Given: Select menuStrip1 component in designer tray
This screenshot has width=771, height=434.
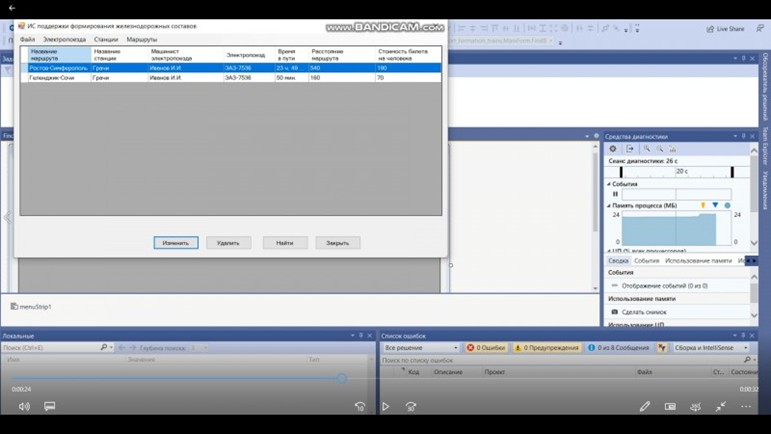Looking at the screenshot, I should pyautogui.click(x=31, y=307).
